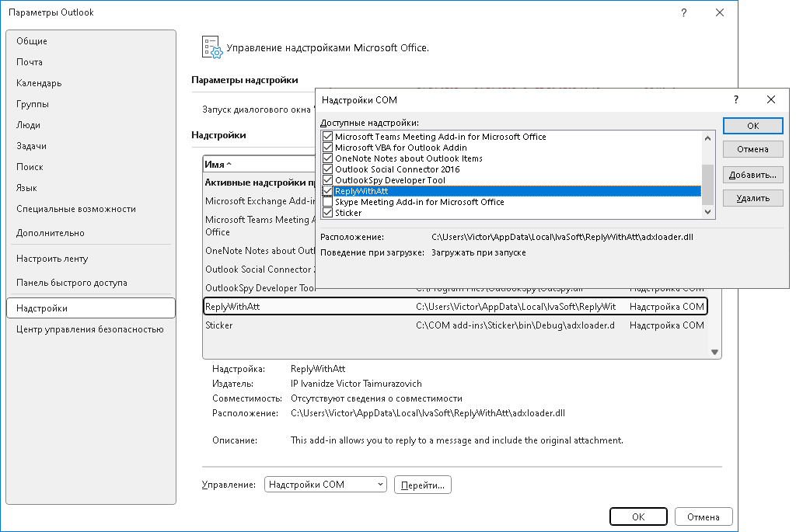Screen dimensions: 796x532
Task: Click scroll-up arrow in available add-ins list
Action: pyautogui.click(x=707, y=138)
